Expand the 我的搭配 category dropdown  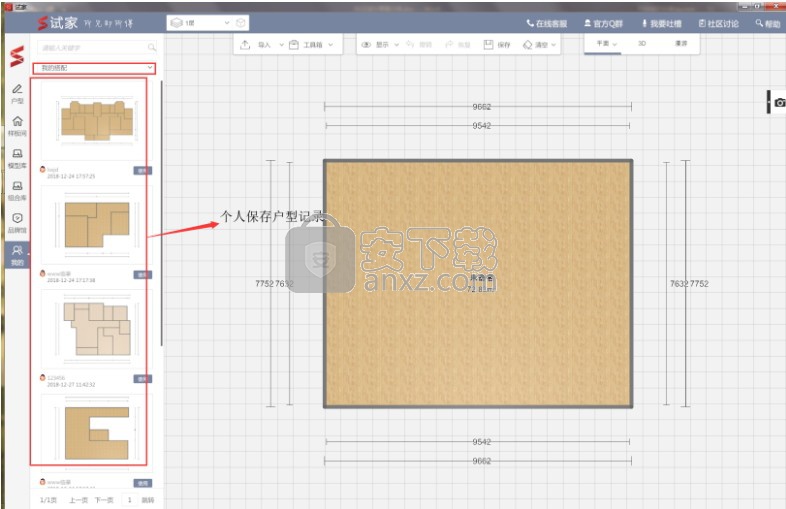(x=94, y=68)
